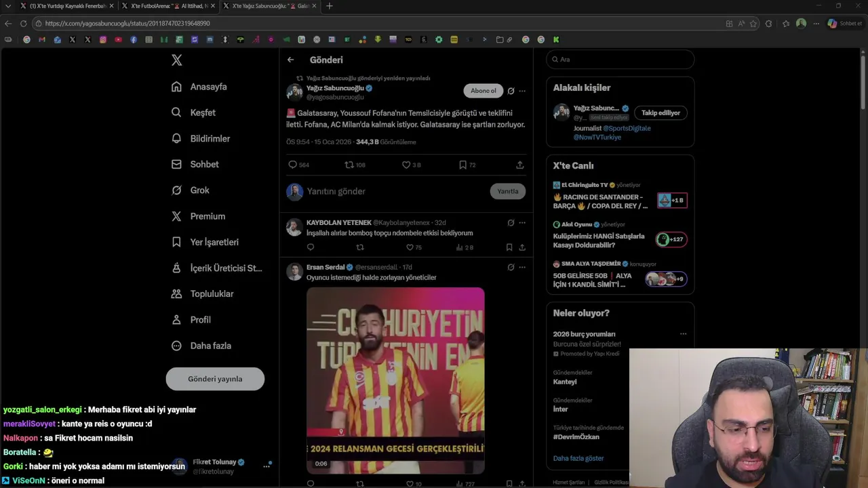
Task: Open the @NowTVTurkiye link
Action: 597,137
